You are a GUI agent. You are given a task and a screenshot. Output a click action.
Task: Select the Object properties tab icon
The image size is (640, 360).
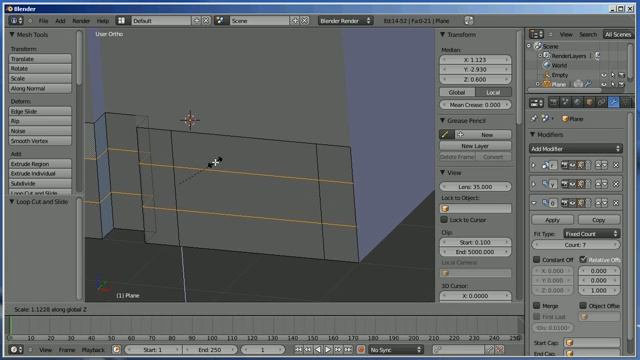[589, 102]
